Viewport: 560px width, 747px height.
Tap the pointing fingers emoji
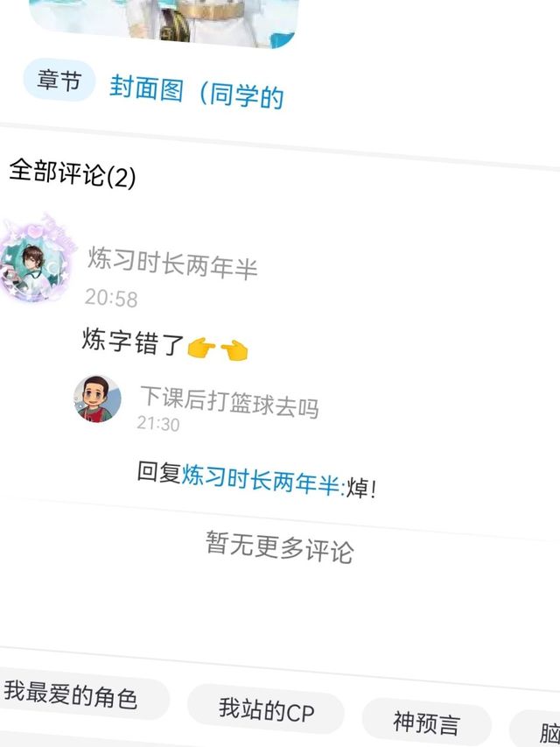point(218,349)
